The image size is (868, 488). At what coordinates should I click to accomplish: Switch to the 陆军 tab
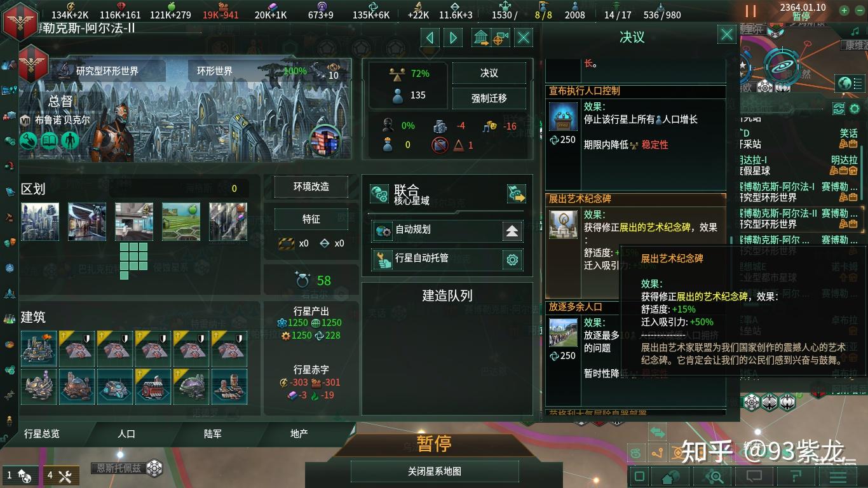point(213,434)
